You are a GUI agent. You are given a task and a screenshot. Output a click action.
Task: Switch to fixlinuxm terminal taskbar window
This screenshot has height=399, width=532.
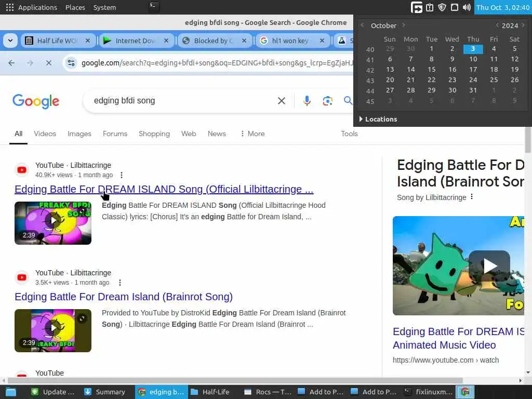429,392
